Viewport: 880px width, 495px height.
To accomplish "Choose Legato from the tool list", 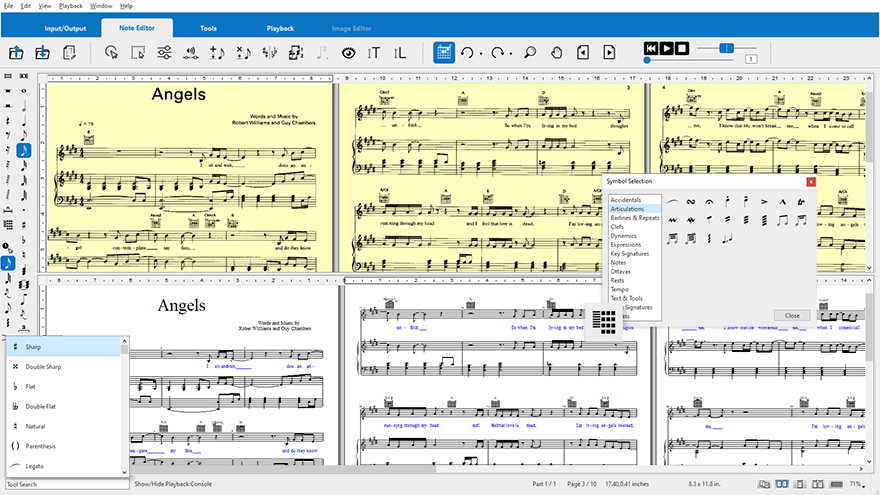I will (x=63, y=466).
